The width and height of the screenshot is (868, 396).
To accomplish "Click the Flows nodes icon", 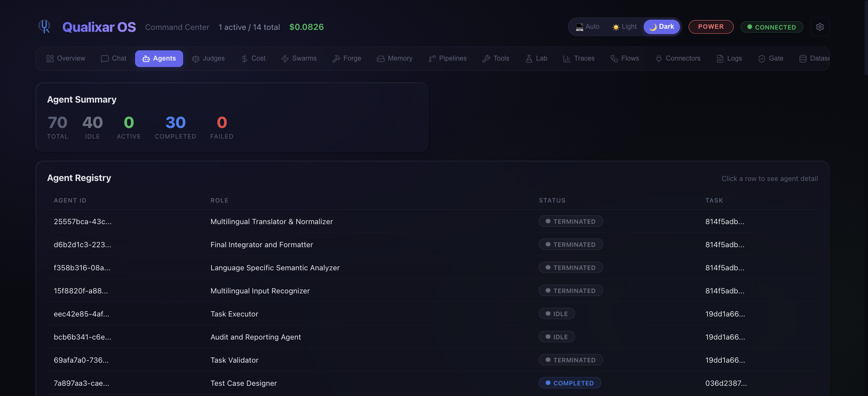I will (x=614, y=59).
